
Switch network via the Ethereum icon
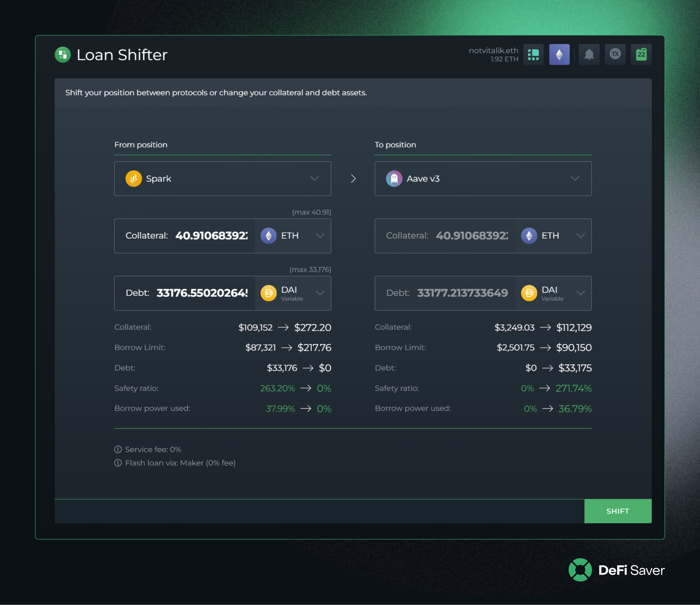pos(559,55)
